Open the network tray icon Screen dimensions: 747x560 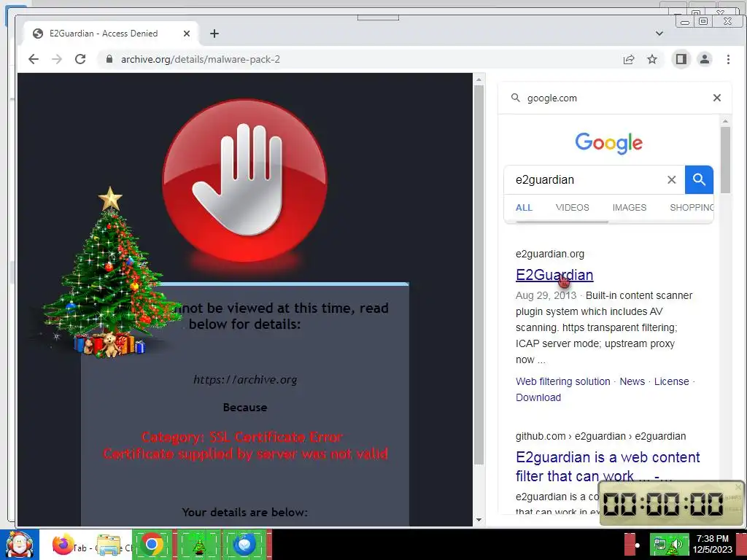tap(660, 544)
